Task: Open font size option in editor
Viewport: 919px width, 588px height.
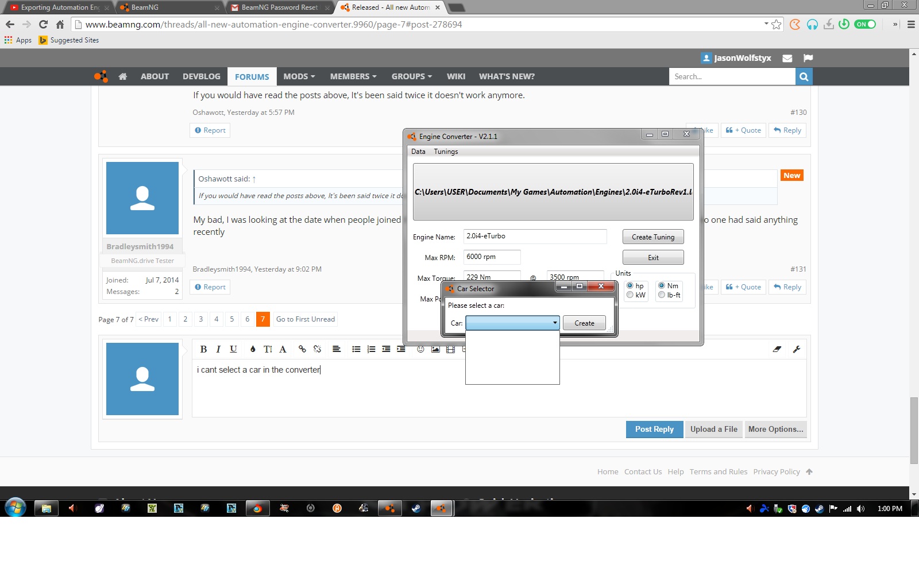Action: click(x=268, y=349)
